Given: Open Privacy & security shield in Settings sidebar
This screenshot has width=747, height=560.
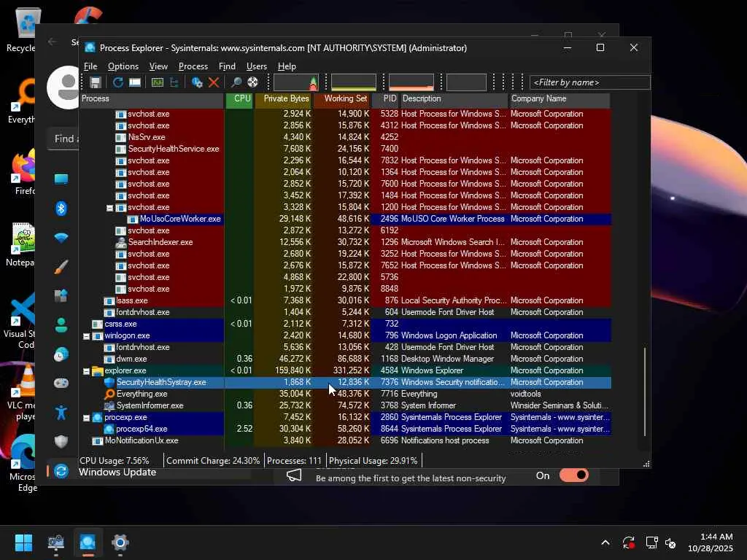Looking at the screenshot, I should (x=61, y=442).
